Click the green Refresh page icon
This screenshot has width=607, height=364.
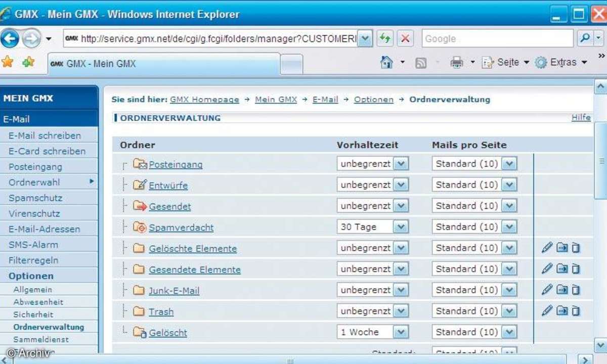click(x=385, y=38)
